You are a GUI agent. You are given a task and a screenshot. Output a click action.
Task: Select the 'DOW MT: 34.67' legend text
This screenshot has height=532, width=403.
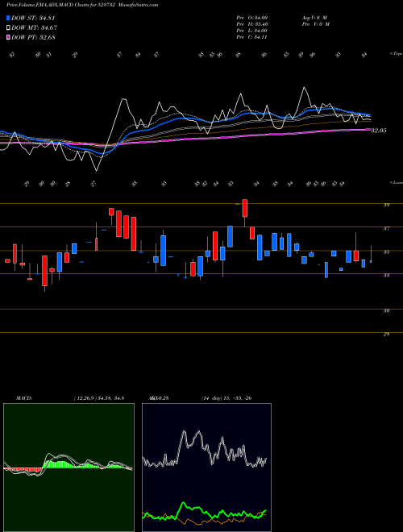click(x=35, y=28)
